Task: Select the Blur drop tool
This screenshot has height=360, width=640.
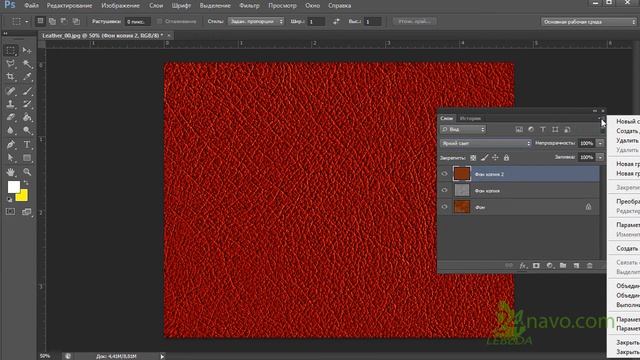Action: point(11,131)
